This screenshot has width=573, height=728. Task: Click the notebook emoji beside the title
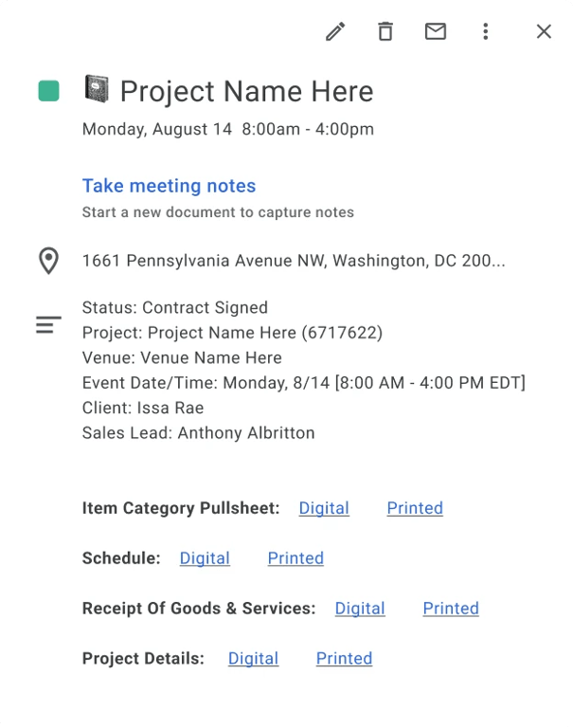tap(97, 90)
